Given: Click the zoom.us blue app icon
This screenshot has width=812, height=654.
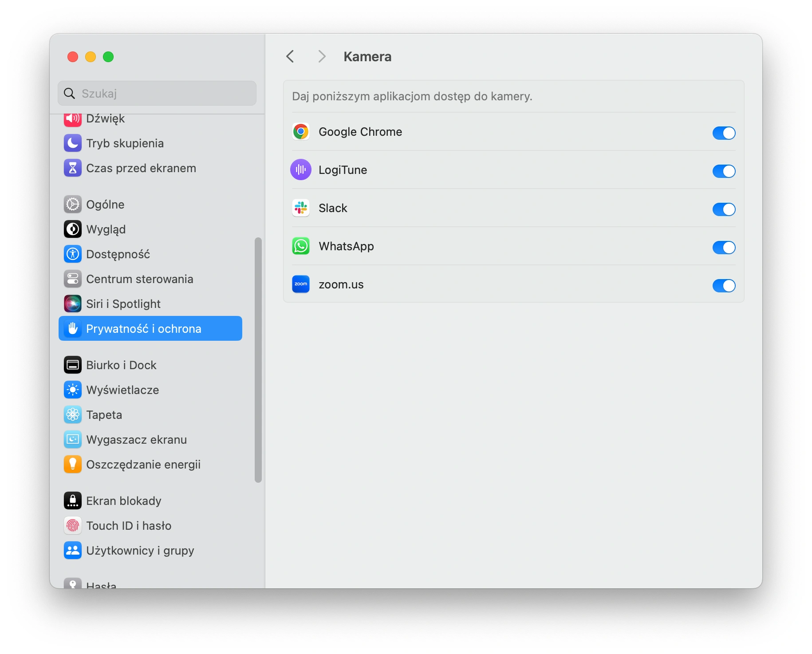Looking at the screenshot, I should tap(301, 284).
